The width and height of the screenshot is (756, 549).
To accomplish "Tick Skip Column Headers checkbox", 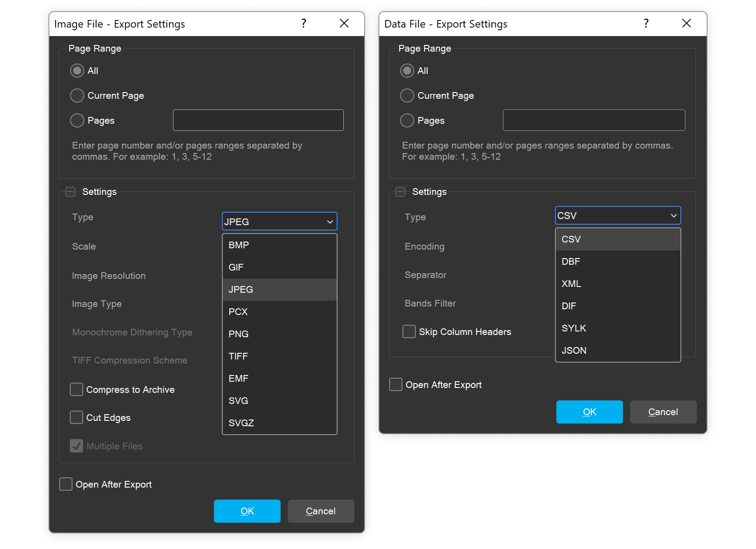I will point(409,332).
